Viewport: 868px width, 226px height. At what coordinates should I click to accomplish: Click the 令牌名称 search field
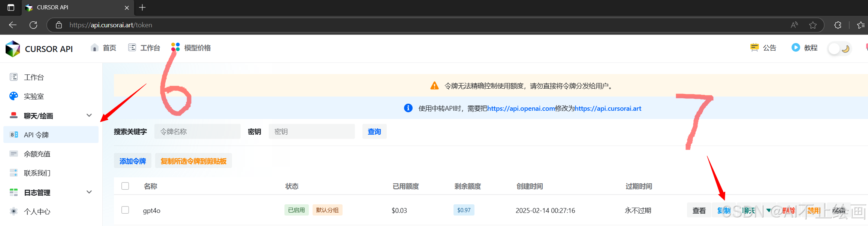coord(198,132)
